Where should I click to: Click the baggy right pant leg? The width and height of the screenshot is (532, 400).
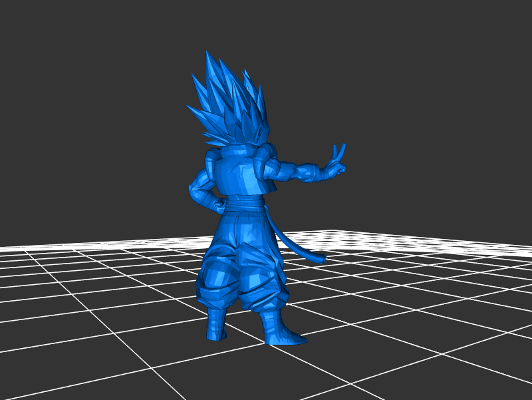coord(263,273)
